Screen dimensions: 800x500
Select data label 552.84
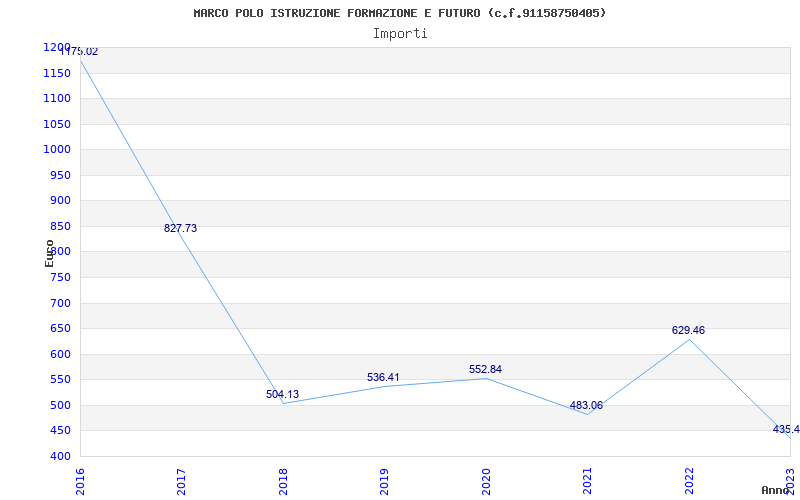[485, 369]
